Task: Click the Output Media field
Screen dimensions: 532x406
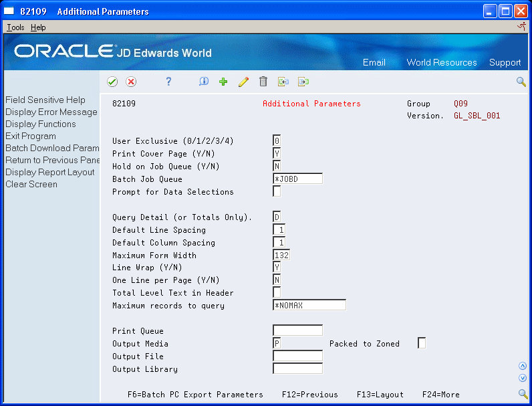Action: pyautogui.click(x=277, y=343)
